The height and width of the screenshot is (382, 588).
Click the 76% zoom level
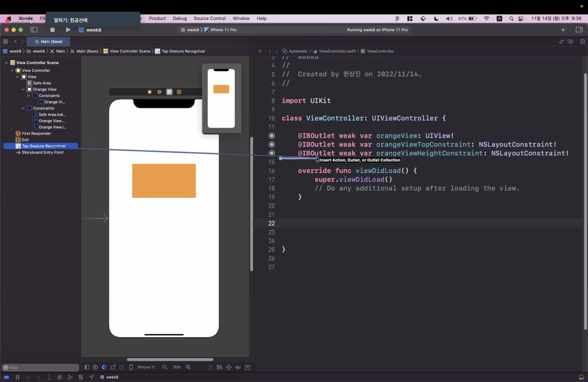pyautogui.click(x=176, y=367)
